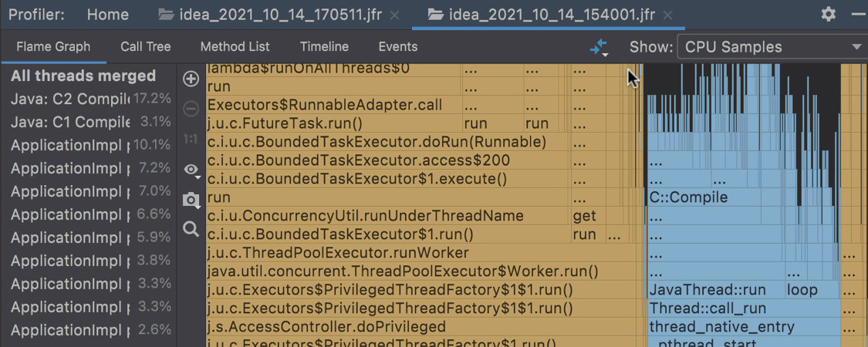
Task: Open the Show CPU Samples dropdown
Action: pos(772,47)
